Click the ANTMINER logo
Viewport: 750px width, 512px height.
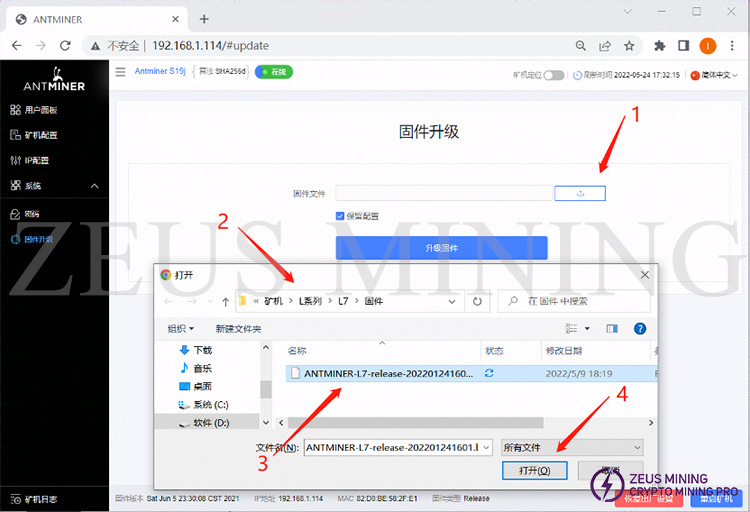pos(54,79)
